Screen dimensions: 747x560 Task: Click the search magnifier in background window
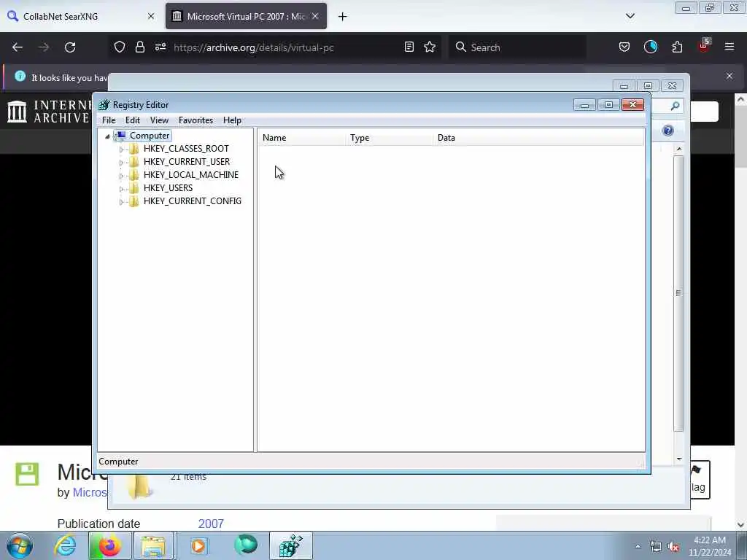(675, 106)
